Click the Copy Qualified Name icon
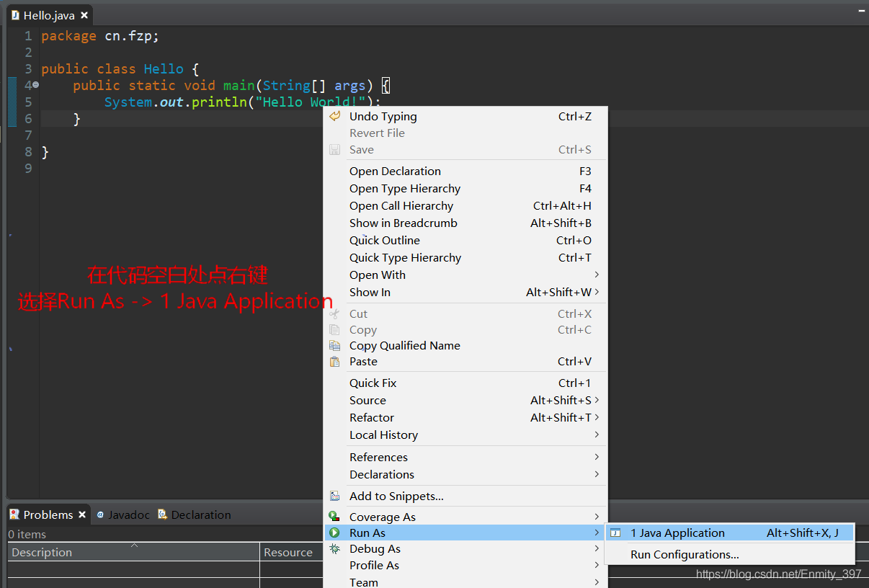The height and width of the screenshot is (588, 869). click(334, 346)
